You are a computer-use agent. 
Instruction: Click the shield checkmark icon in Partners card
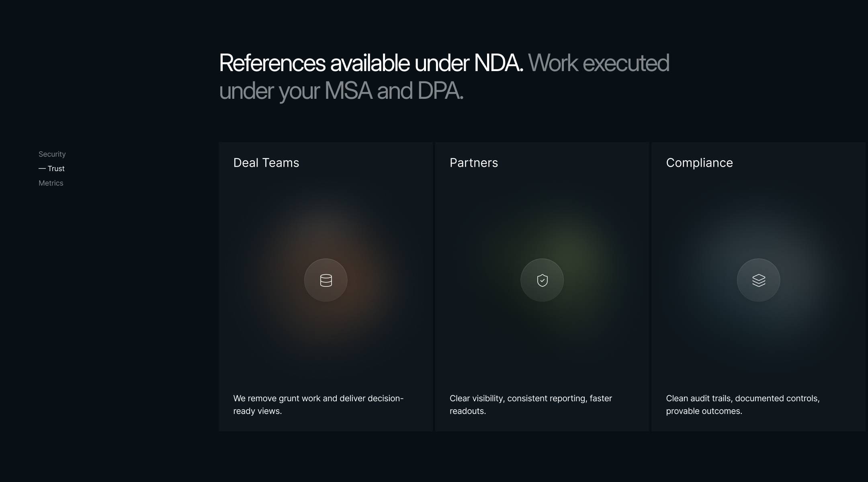click(x=542, y=280)
